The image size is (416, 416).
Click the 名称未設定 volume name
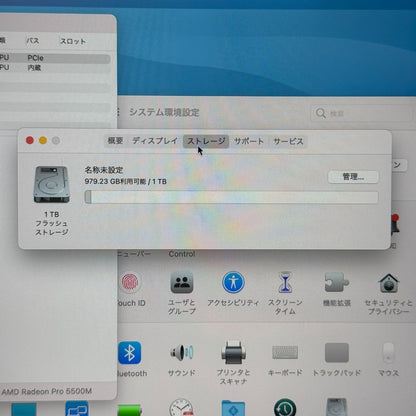pyautogui.click(x=104, y=170)
